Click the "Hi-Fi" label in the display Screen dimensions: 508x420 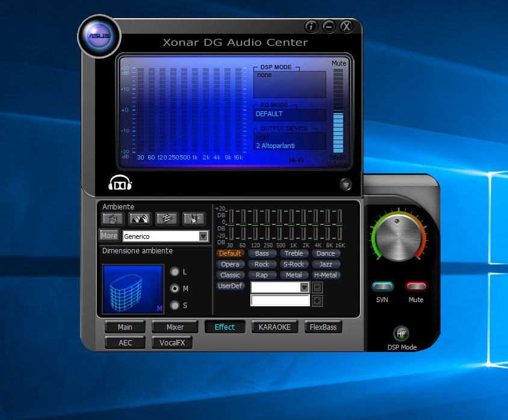(x=296, y=160)
